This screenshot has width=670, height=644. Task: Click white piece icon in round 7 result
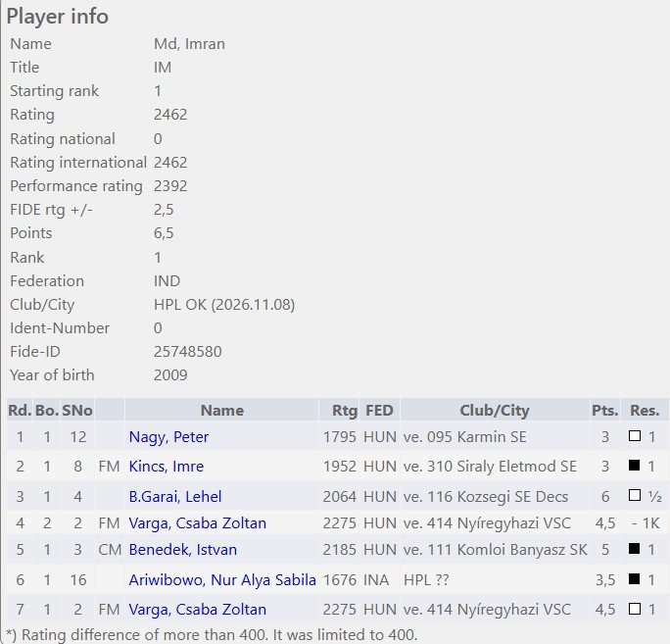(635, 608)
